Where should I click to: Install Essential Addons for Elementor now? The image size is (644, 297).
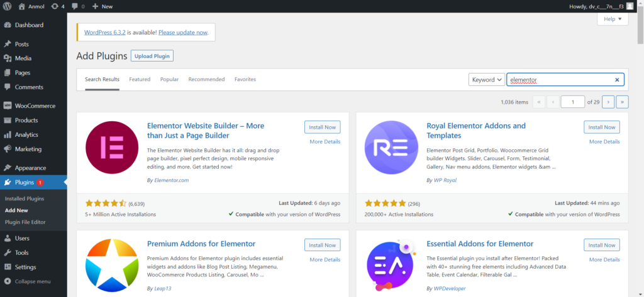click(602, 245)
